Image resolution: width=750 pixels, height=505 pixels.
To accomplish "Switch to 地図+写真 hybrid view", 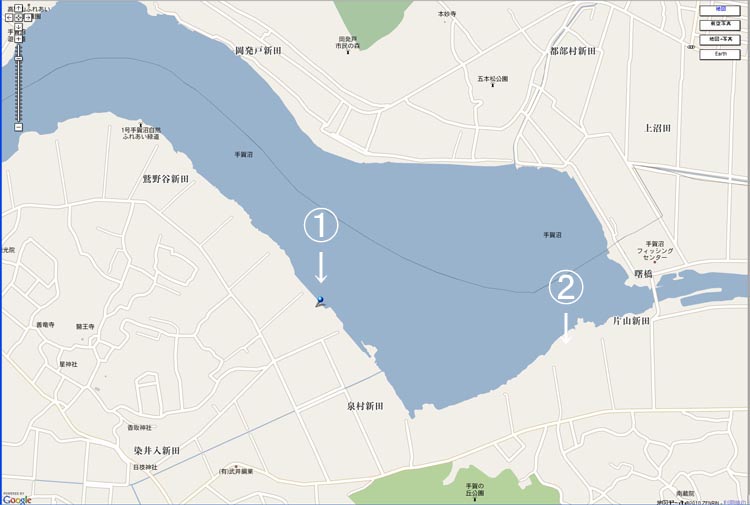I will pos(720,40).
